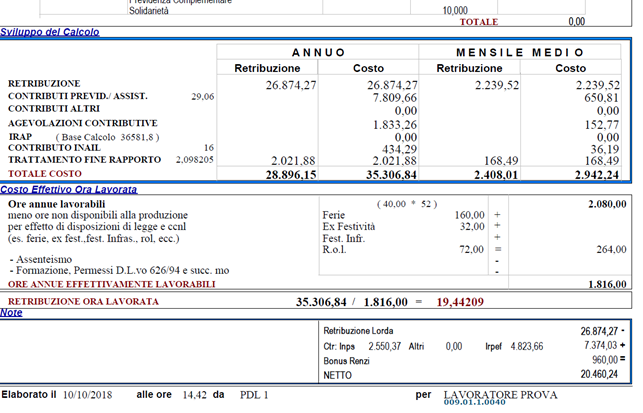Screen dimensions: 643x413
Task: Select monthly agevolazioni value 152,77
Action: (602, 124)
